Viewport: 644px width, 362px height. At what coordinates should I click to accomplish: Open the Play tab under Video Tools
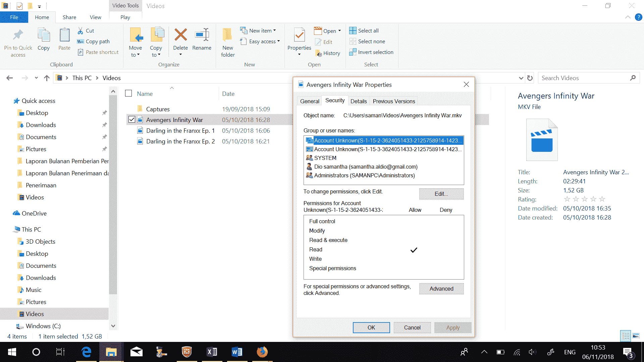tap(125, 17)
